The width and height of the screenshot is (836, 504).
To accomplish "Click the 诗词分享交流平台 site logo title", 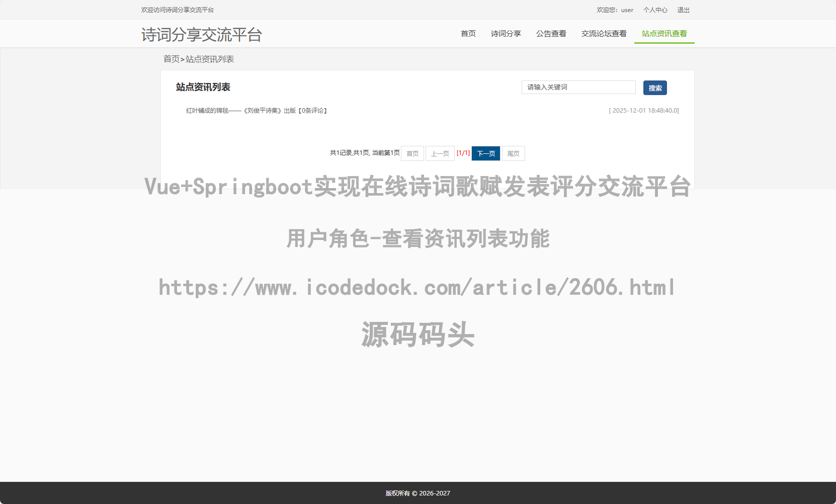I will (x=201, y=35).
